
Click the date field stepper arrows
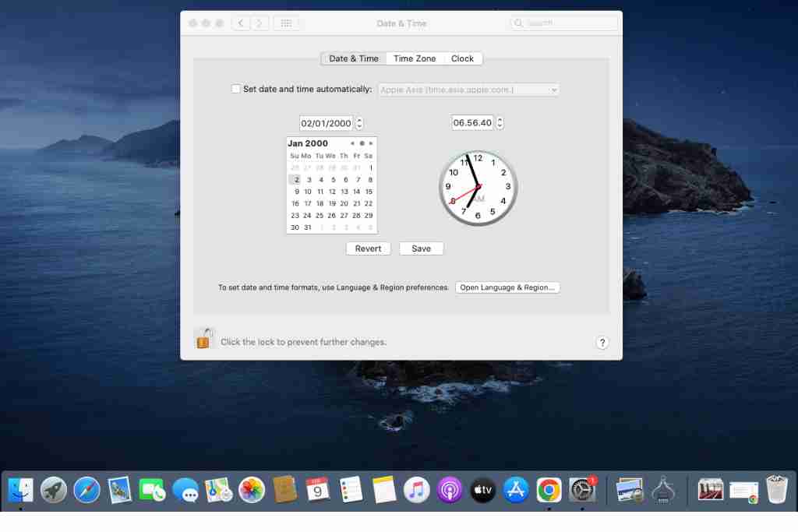(x=359, y=123)
